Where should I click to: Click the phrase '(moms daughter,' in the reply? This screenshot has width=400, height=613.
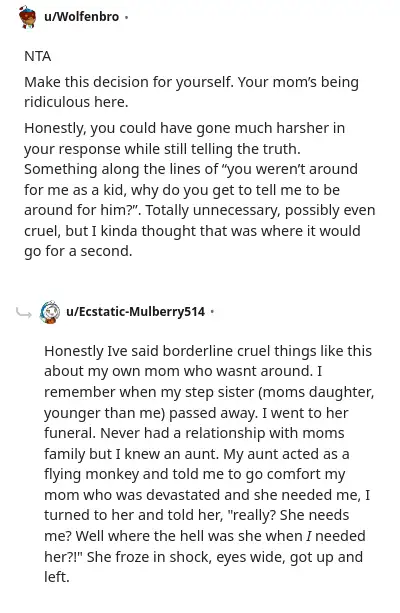[316, 392]
